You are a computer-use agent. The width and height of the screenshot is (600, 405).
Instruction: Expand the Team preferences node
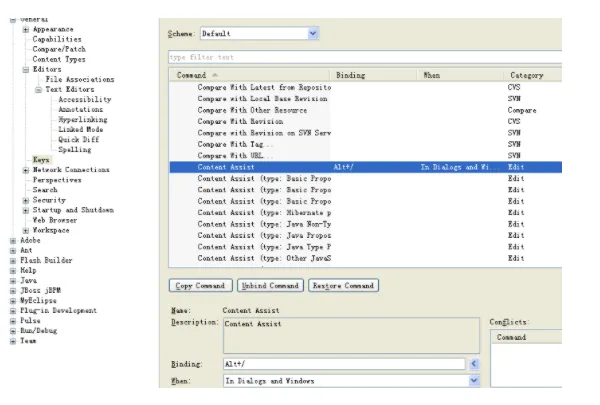click(13, 341)
